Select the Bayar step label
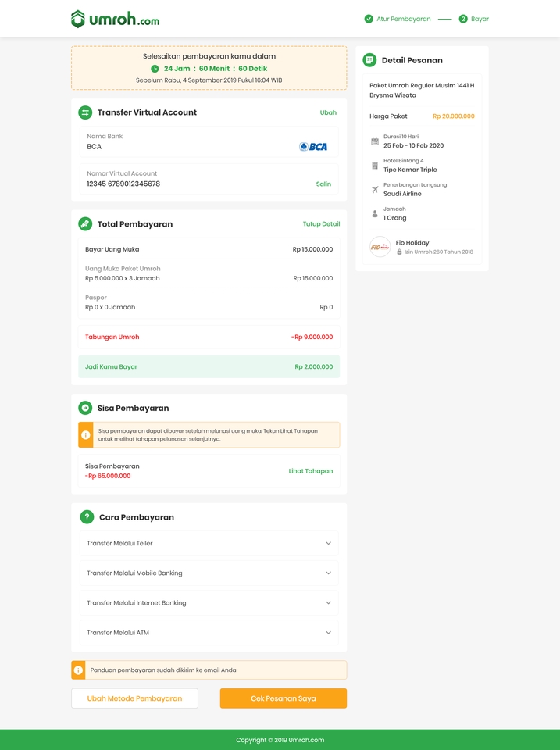The height and width of the screenshot is (750, 560). tap(480, 19)
